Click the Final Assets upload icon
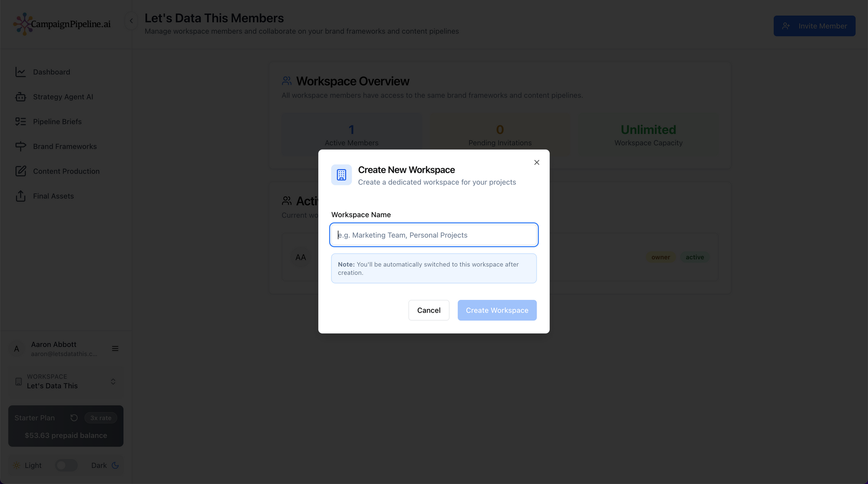 tap(20, 196)
